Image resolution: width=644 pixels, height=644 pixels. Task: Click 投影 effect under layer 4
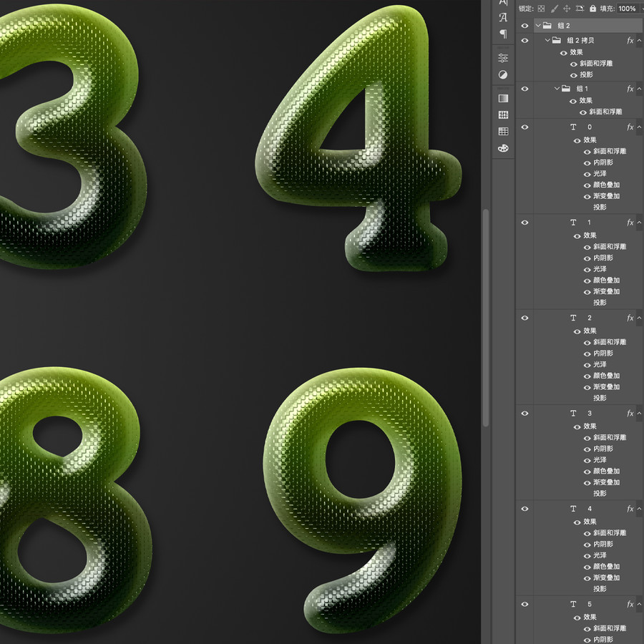pos(600,589)
